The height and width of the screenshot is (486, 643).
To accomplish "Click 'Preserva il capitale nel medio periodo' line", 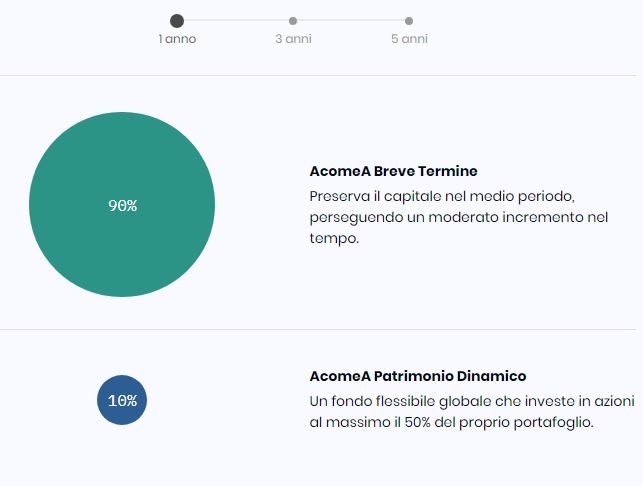I will coord(442,196).
